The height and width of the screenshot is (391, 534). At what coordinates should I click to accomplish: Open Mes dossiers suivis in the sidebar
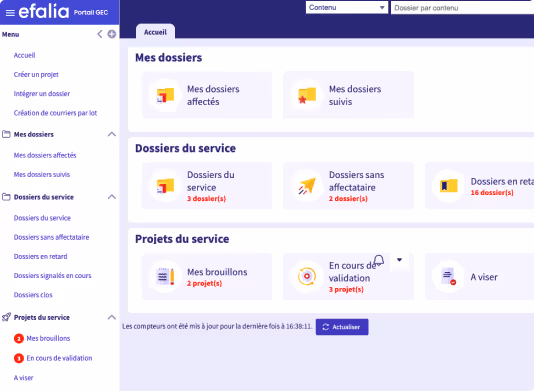42,174
